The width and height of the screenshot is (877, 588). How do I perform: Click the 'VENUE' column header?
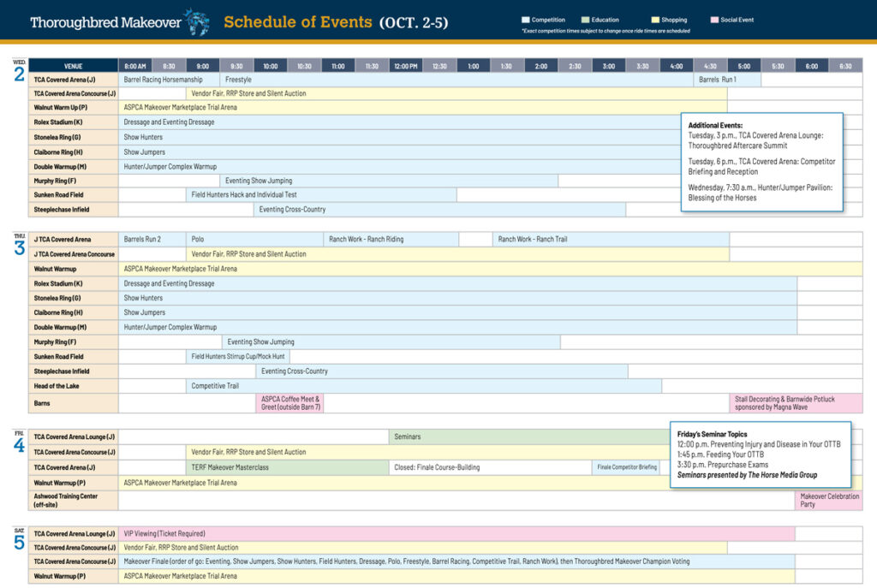coord(74,66)
